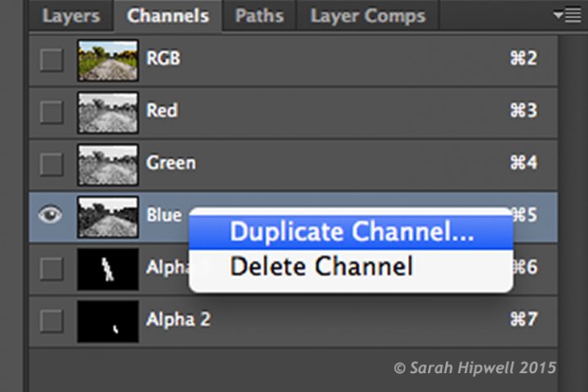Hide the Blue channel eye icon
This screenshot has height=392, width=588.
click(x=51, y=215)
